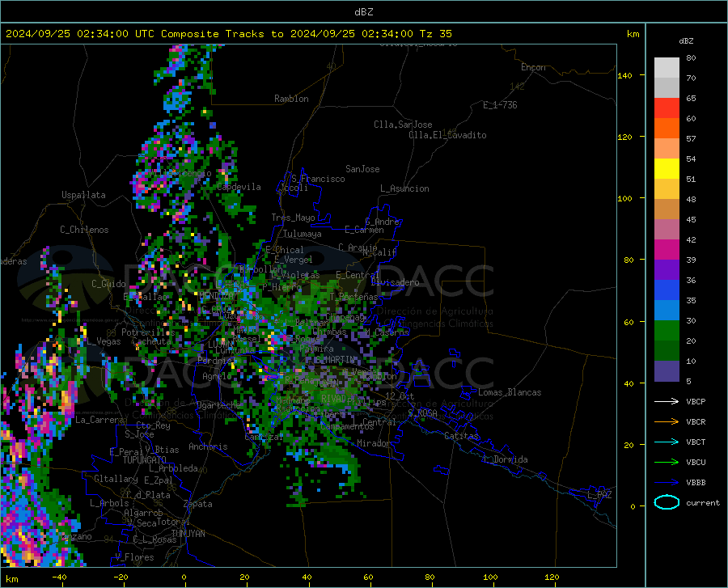Click the Catitas map label

click(x=462, y=436)
